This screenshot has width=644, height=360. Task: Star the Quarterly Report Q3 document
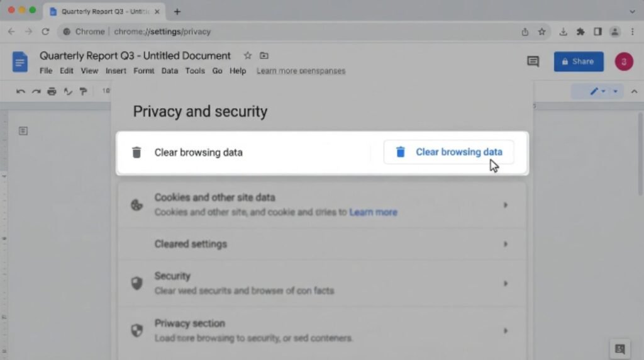pyautogui.click(x=247, y=55)
